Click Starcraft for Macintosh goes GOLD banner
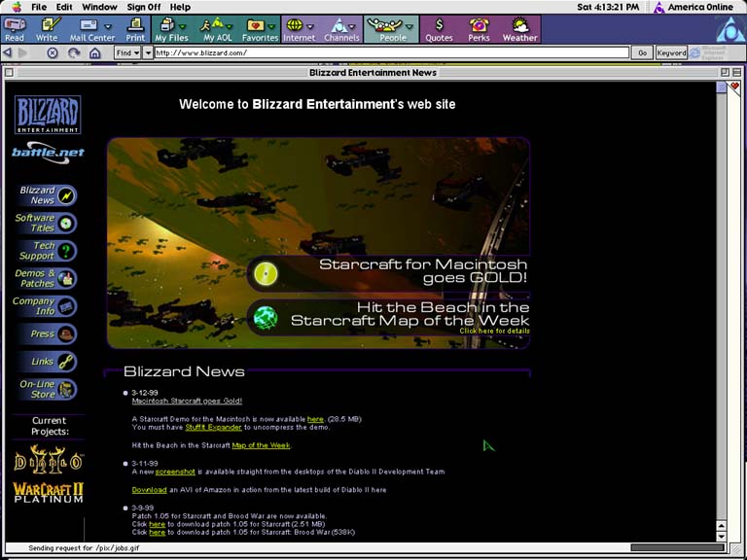The height and width of the screenshot is (560, 747). (x=388, y=274)
